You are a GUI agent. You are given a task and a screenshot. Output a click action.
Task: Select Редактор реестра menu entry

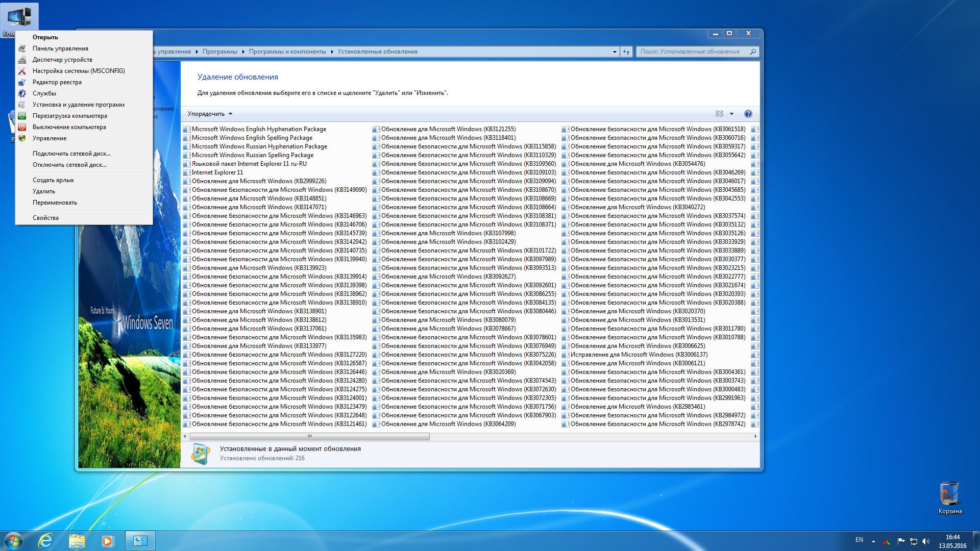(x=84, y=82)
